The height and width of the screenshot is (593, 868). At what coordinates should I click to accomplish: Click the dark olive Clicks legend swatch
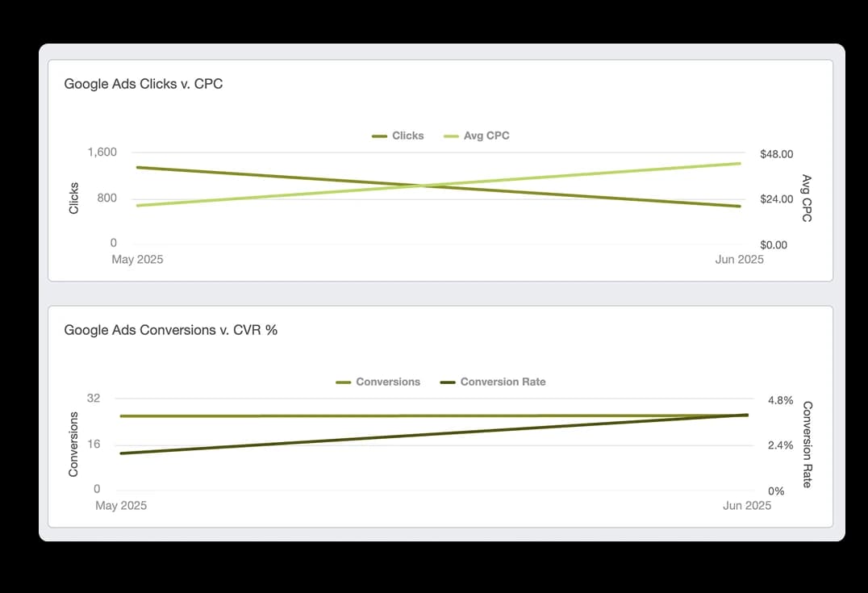[x=379, y=136]
